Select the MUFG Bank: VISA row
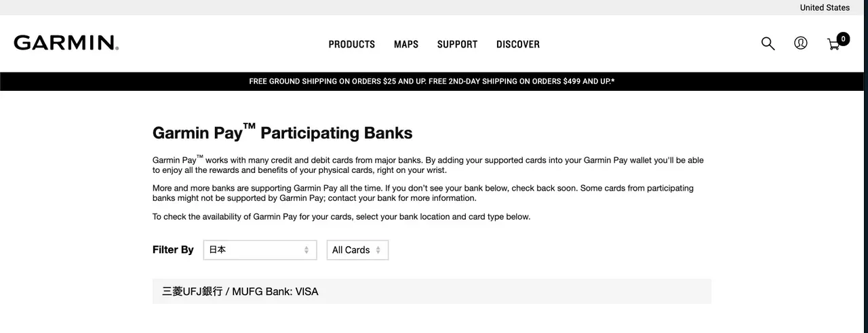This screenshot has height=333, width=868. 431,291
